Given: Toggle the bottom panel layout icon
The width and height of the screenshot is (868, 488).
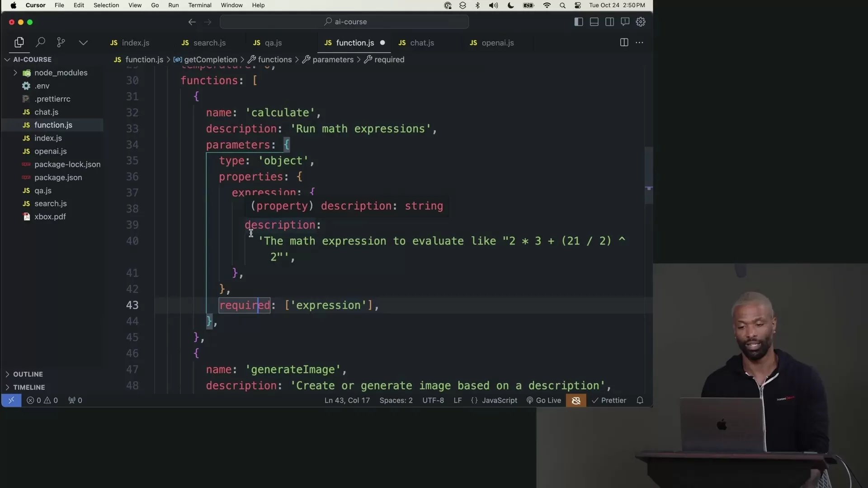Looking at the screenshot, I should [x=594, y=22].
